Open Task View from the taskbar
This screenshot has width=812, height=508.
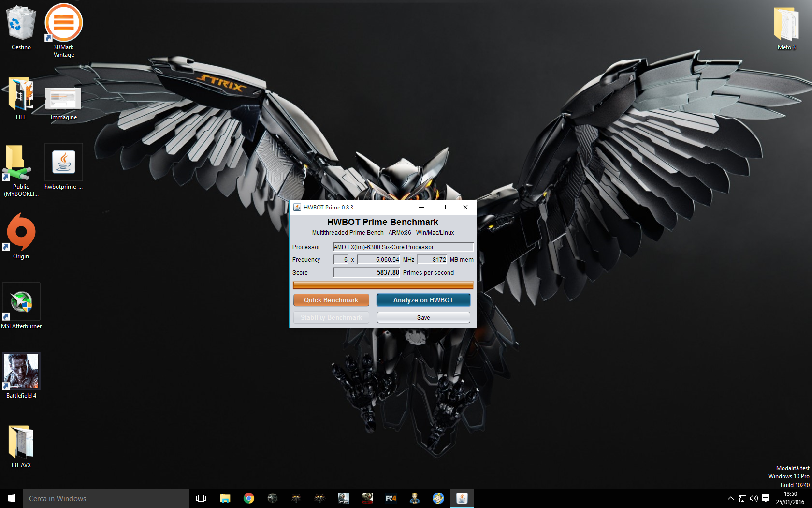pos(201,498)
